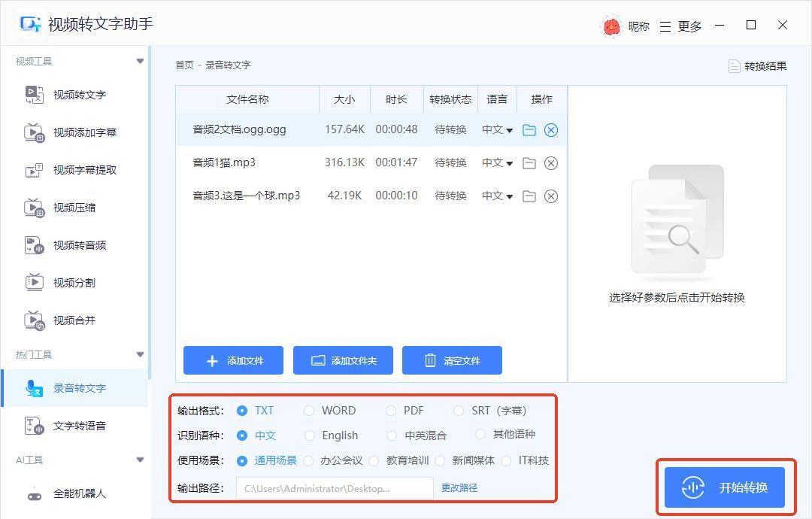The image size is (812, 519).
Task: Pick SRT（字幕）output format option
Action: pos(459,411)
